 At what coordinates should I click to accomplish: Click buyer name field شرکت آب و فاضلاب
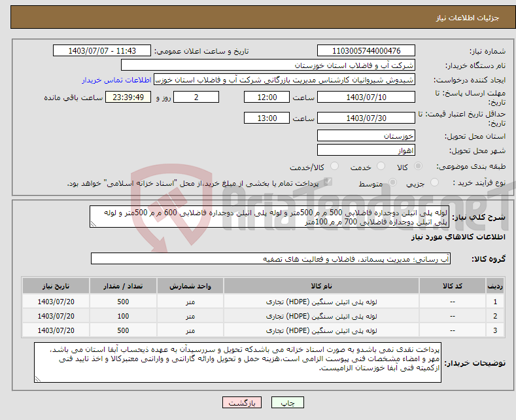(x=268, y=65)
